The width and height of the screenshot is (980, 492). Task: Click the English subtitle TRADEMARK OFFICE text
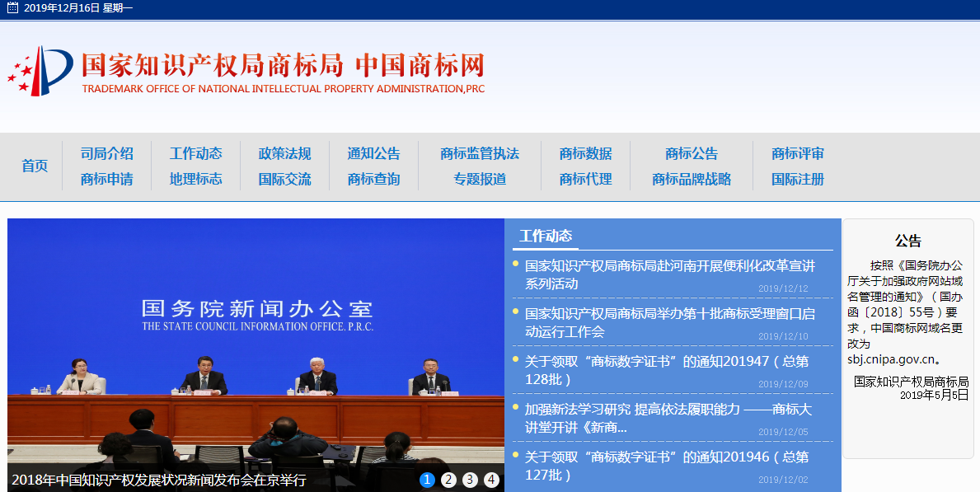284,89
